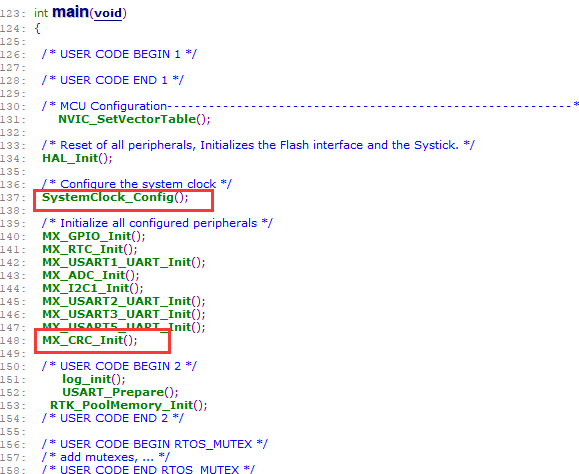579x474 pixels.
Task: Click the Reset of all peripherals comment
Action: (x=258, y=145)
